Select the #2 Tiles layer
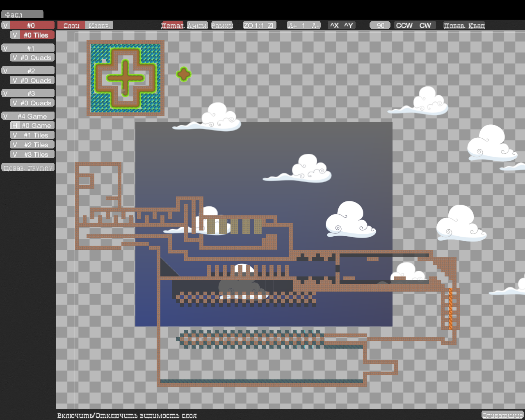Screen dimensions: 525x420 coord(37,145)
